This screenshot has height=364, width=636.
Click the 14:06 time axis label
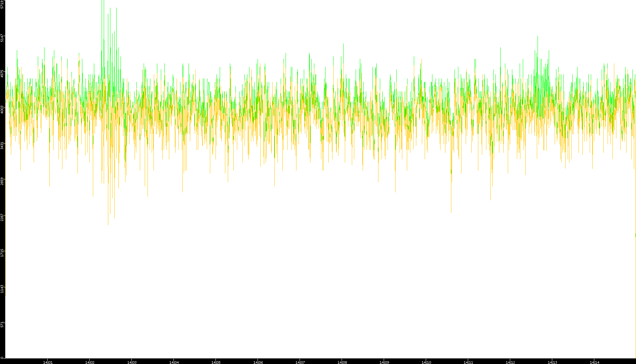pyautogui.click(x=258, y=362)
